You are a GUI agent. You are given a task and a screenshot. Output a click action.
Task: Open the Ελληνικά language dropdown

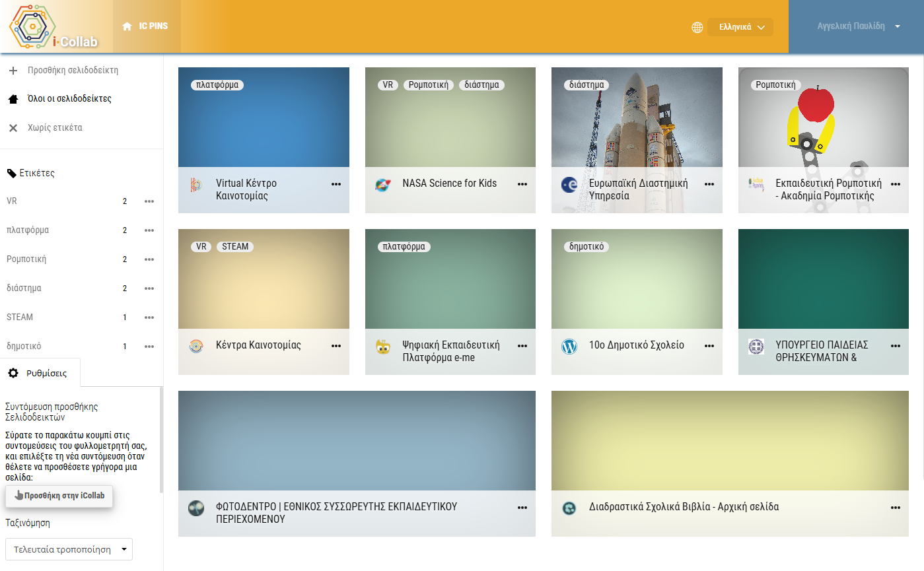coord(740,27)
